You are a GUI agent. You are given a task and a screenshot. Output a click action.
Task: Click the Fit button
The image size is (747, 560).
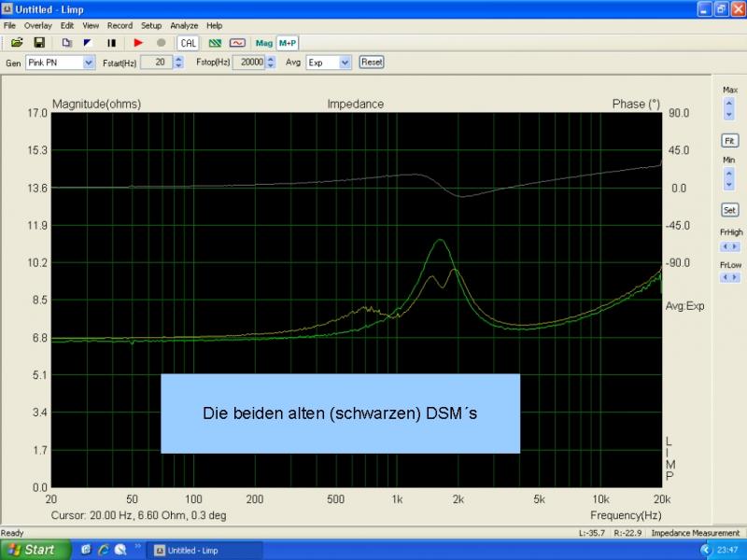point(729,140)
